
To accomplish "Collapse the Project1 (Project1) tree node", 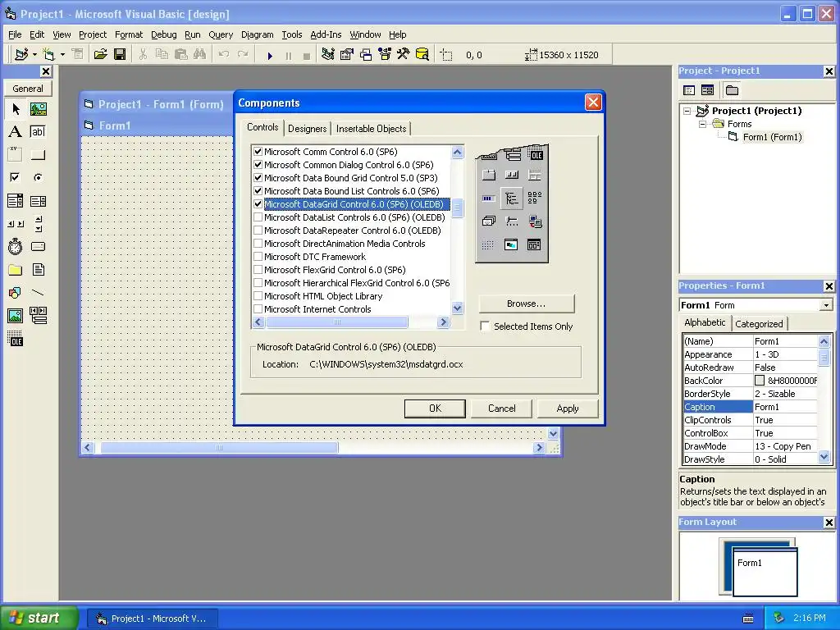I will point(687,111).
